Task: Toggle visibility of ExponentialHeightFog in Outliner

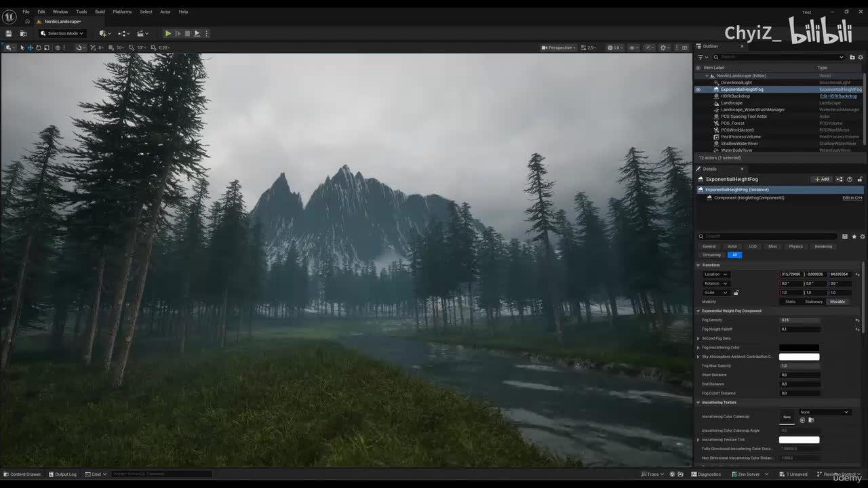Action: tap(698, 89)
